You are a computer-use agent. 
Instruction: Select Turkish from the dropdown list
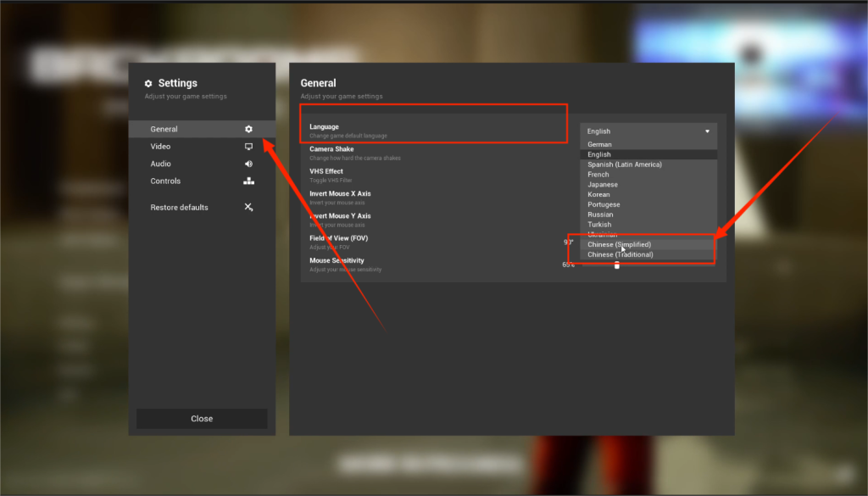click(x=599, y=225)
